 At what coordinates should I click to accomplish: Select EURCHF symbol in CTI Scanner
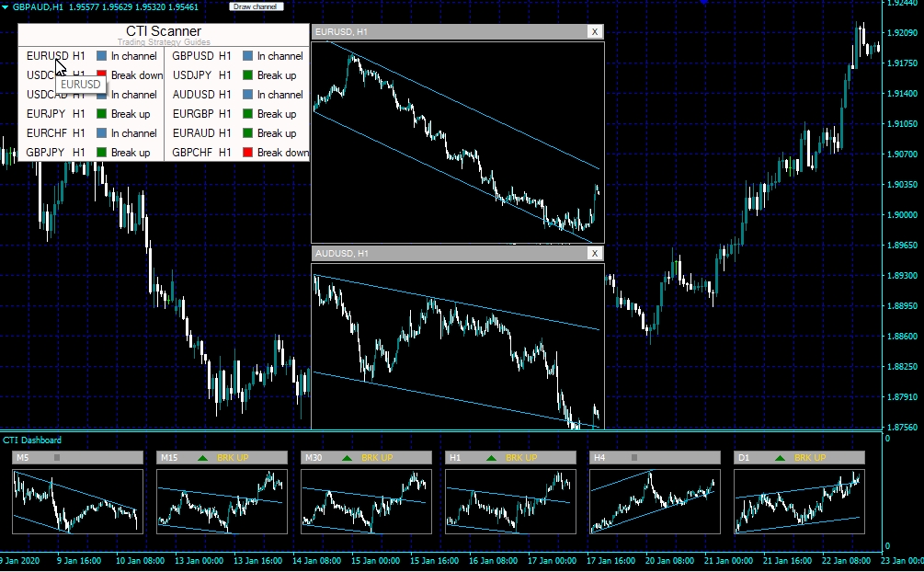tap(47, 133)
